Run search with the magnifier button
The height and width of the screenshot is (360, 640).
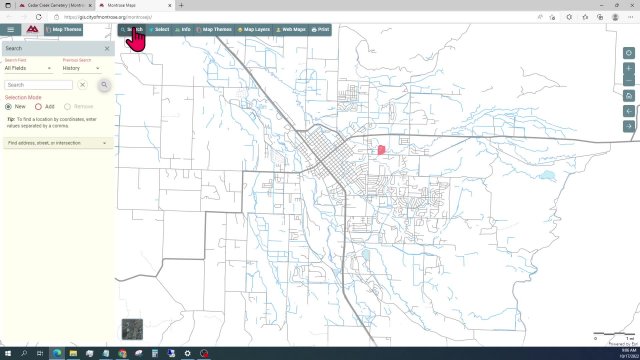coord(104,85)
